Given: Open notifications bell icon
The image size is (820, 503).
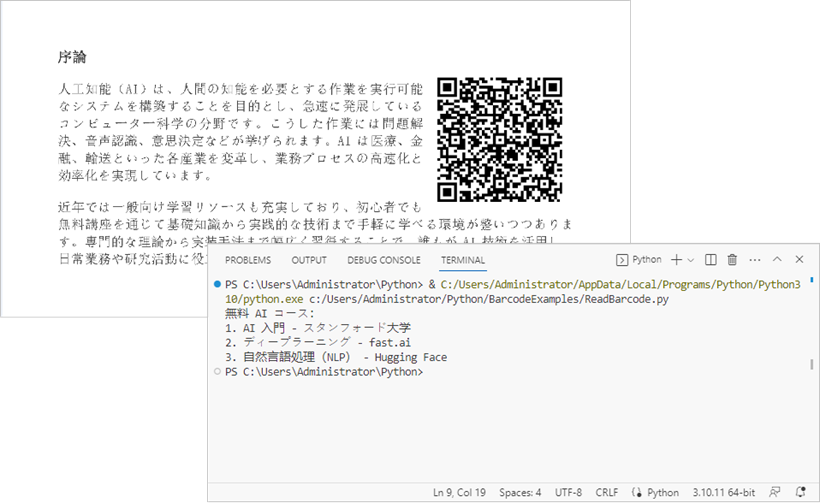Looking at the screenshot, I should click(800, 493).
